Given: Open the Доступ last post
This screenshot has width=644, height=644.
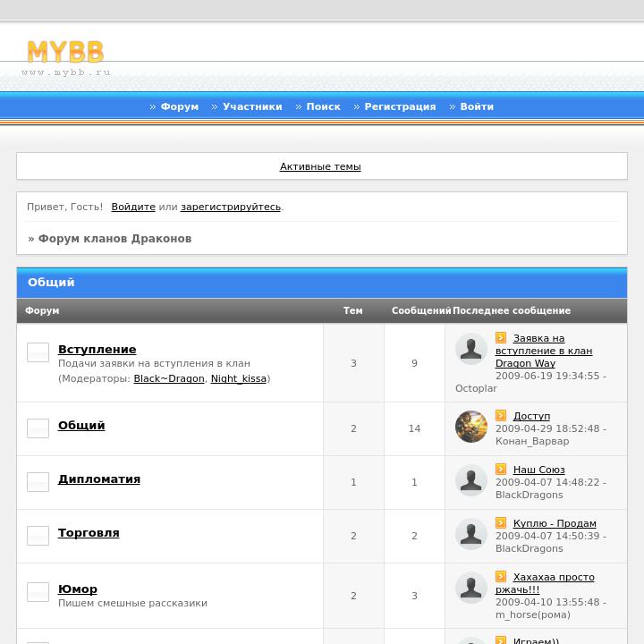Looking at the screenshot, I should coord(531,416).
